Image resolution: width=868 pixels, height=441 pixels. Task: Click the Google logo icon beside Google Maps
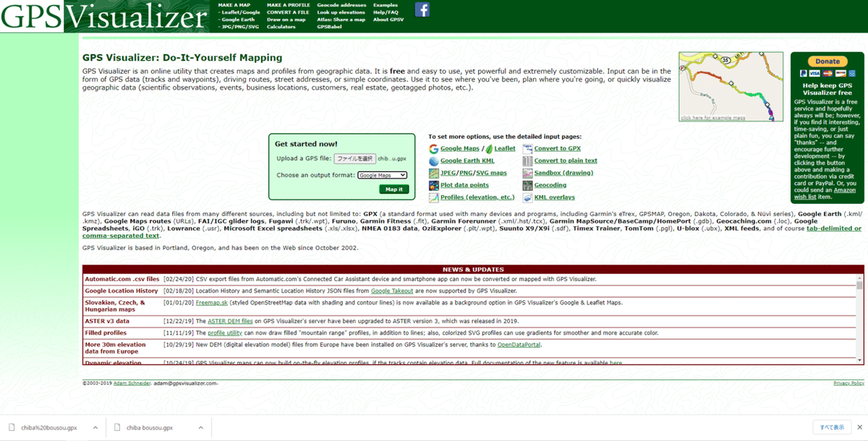coord(433,149)
